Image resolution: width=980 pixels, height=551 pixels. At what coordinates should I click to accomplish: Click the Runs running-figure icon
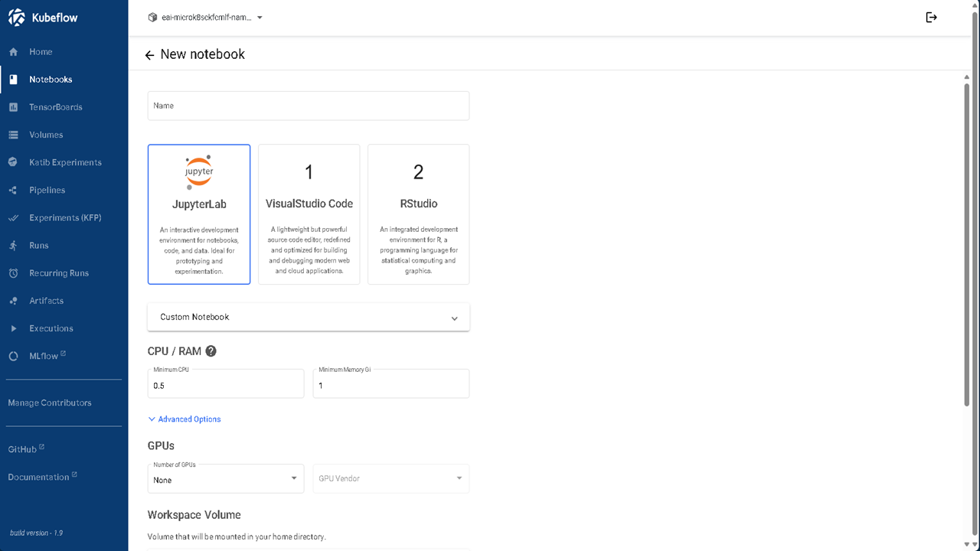[x=13, y=246]
